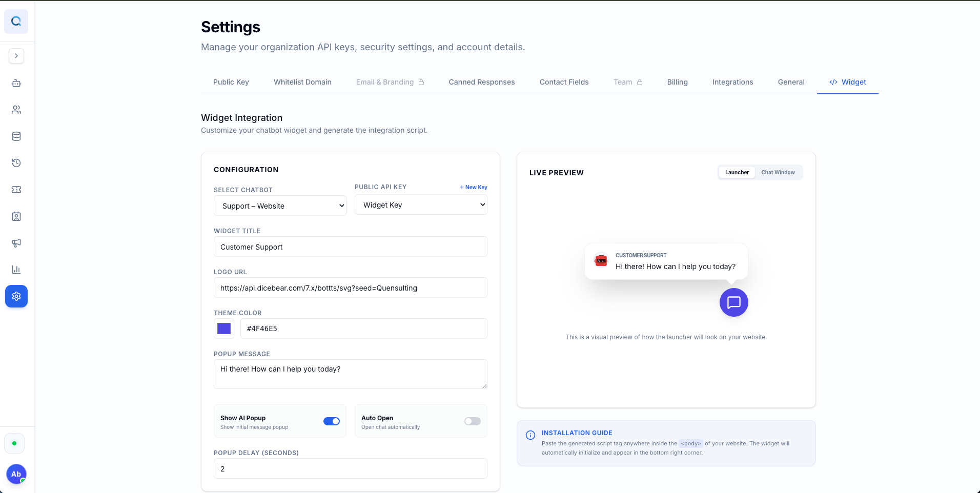
Task: Open the Select Chatbot dropdown
Action: (x=280, y=206)
